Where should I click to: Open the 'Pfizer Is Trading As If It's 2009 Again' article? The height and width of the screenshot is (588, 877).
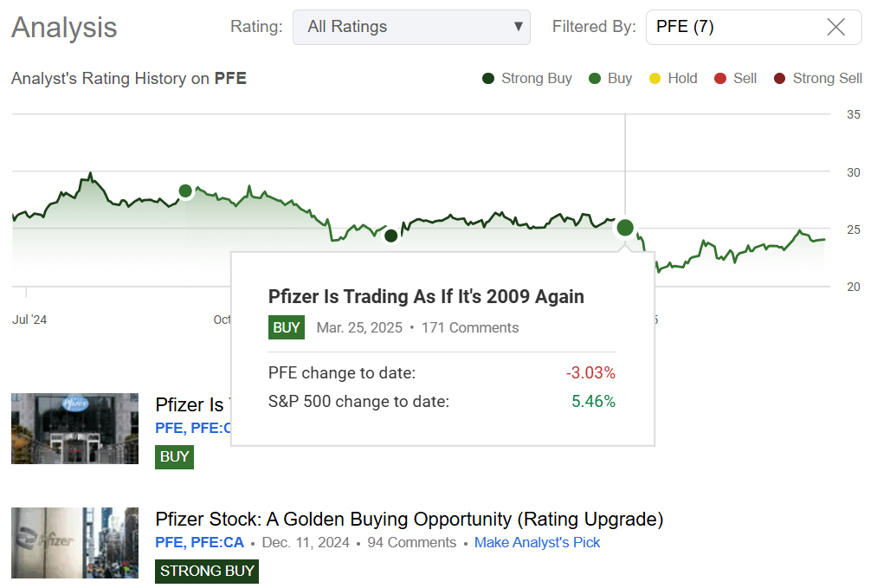pyautogui.click(x=425, y=295)
